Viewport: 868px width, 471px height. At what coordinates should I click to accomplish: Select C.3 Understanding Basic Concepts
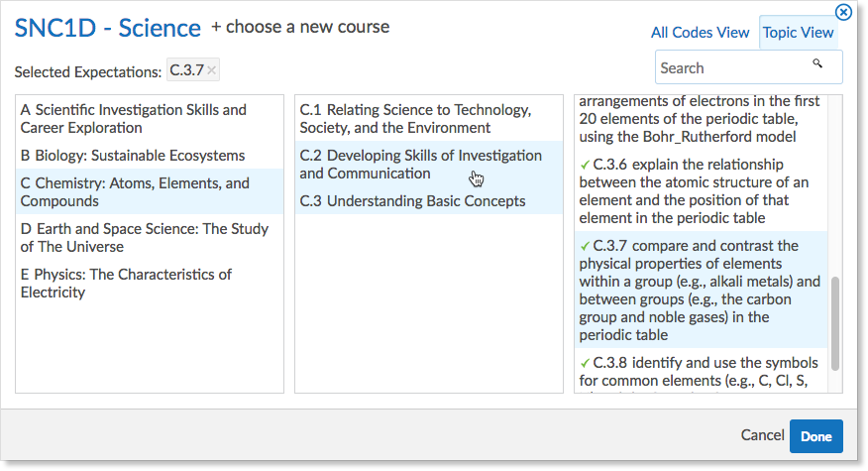coord(428,200)
